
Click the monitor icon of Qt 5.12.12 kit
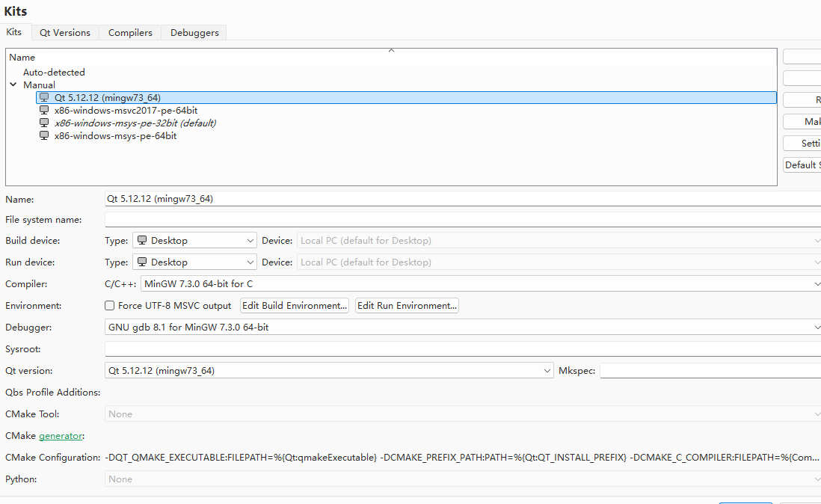tap(45, 97)
